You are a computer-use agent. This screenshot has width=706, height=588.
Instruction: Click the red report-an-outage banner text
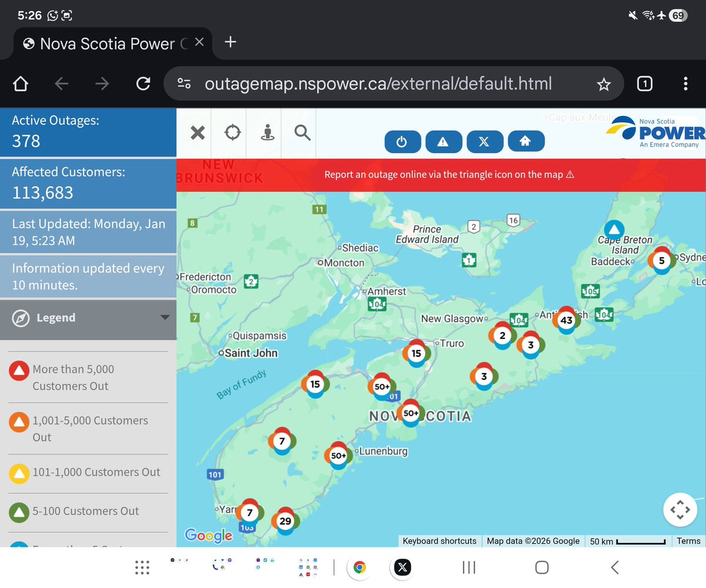click(449, 175)
